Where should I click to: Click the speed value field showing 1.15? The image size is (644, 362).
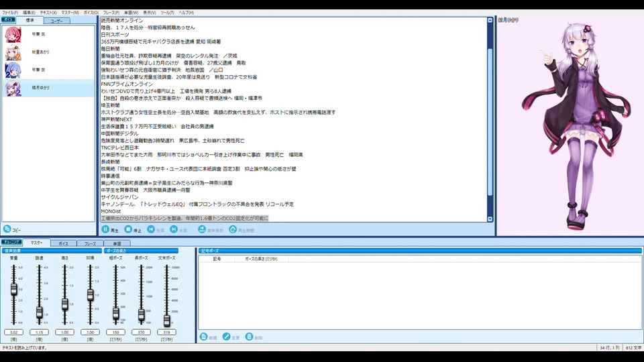(40, 332)
